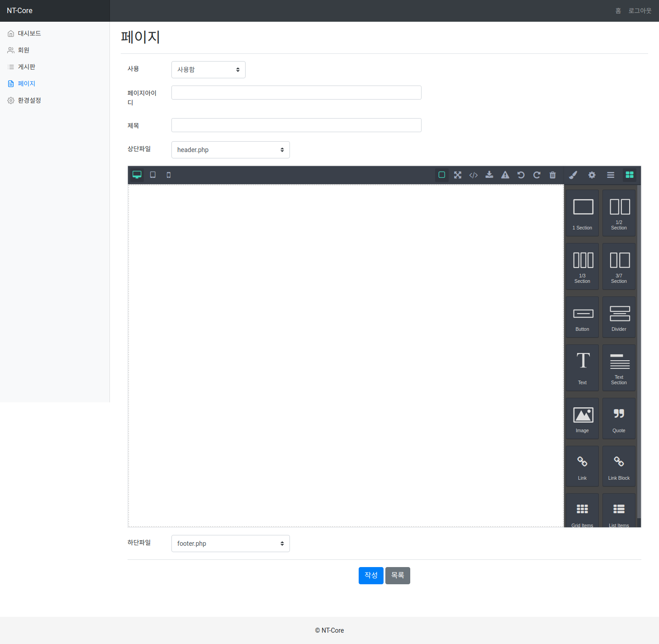Click the 제목 text input field

(x=296, y=125)
